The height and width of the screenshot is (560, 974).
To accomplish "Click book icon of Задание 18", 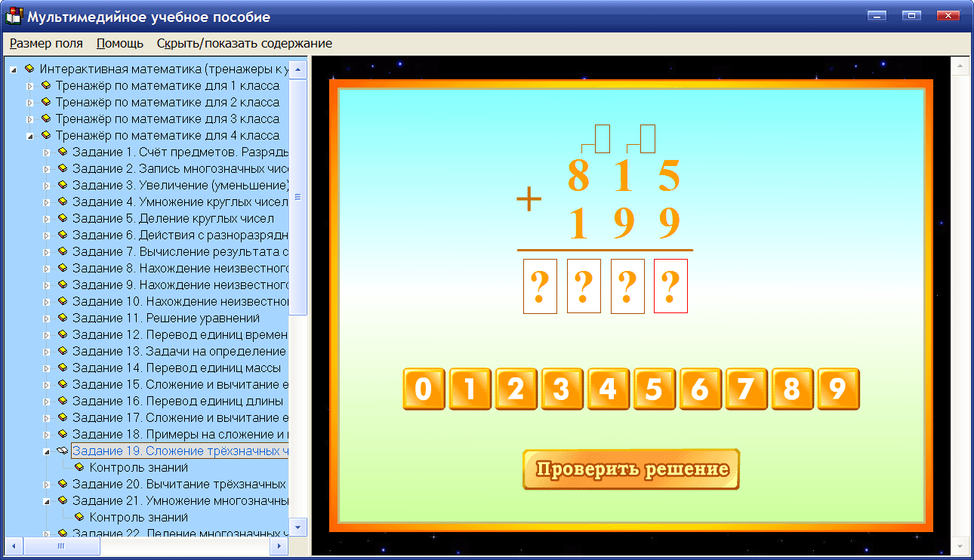I will [63, 435].
